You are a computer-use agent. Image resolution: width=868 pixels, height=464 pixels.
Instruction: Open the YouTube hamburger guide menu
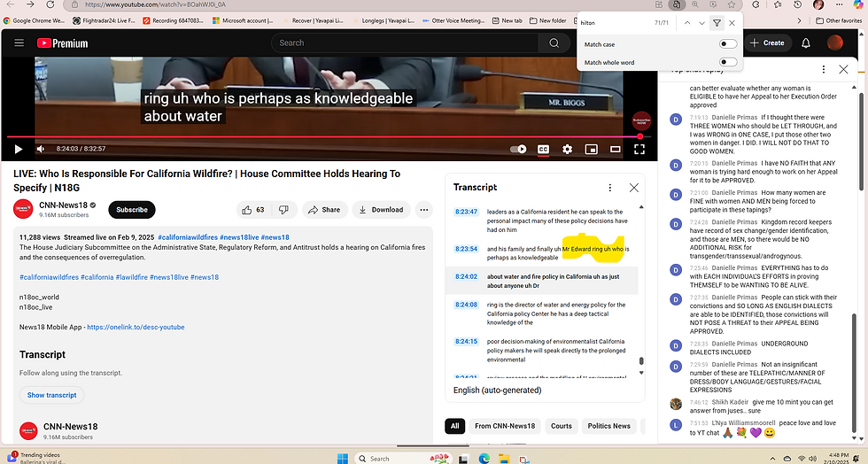(19, 43)
